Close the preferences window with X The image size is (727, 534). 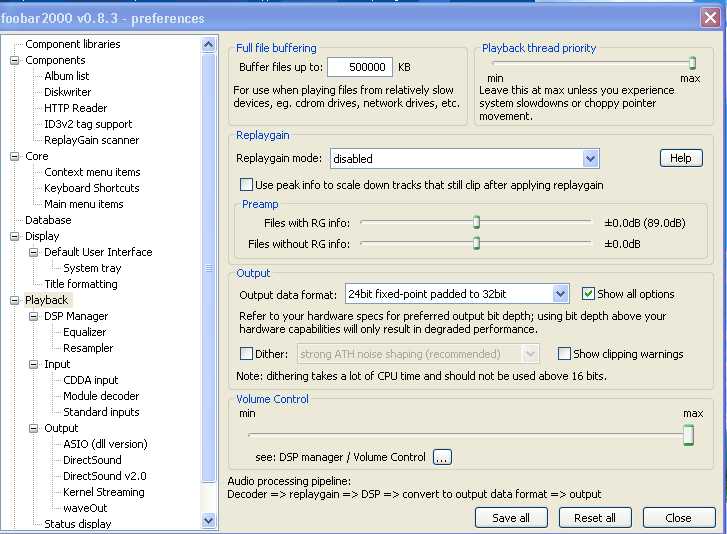point(710,18)
